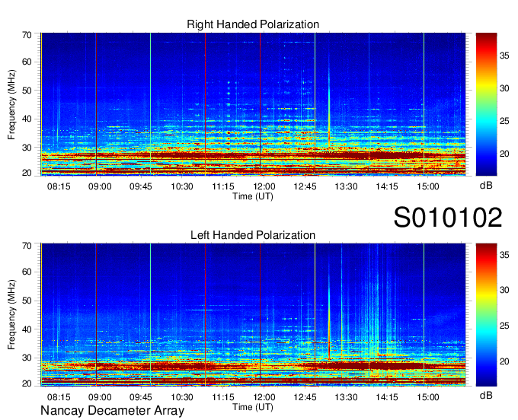Click the '10:30' tick on the left-handed plot
This screenshot has height=420, width=518.
click(x=182, y=397)
